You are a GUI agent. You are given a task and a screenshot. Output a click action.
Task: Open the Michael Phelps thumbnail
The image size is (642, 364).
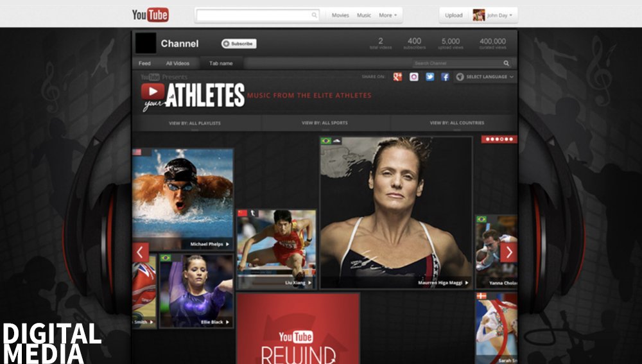pos(182,200)
